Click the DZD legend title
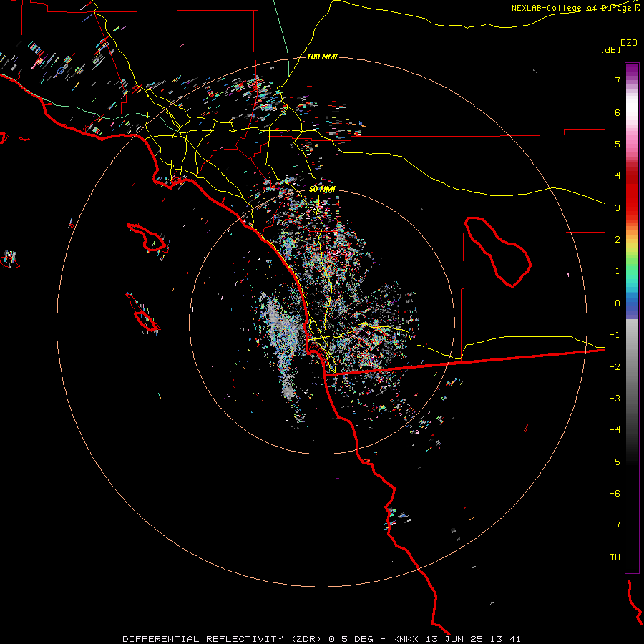Image resolution: width=644 pixels, height=644 pixels. 629,43
